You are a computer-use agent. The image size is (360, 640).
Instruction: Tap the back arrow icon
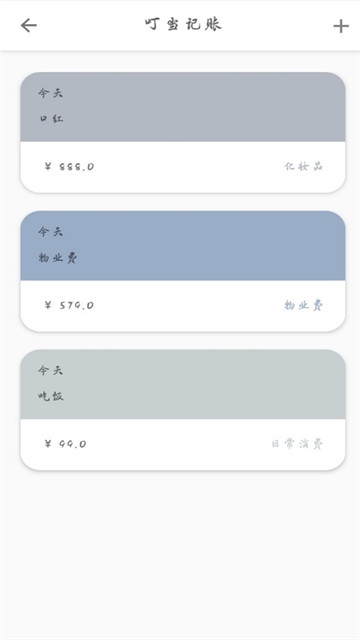coord(29,25)
